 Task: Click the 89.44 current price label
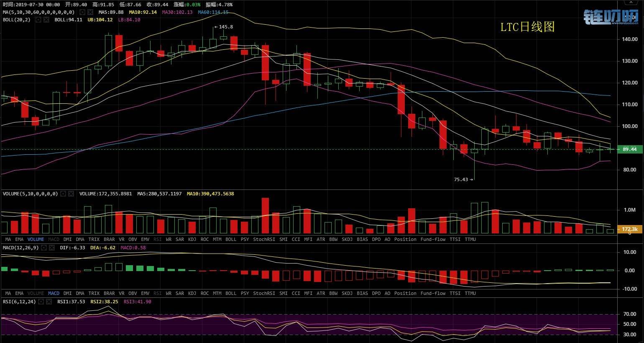629,149
